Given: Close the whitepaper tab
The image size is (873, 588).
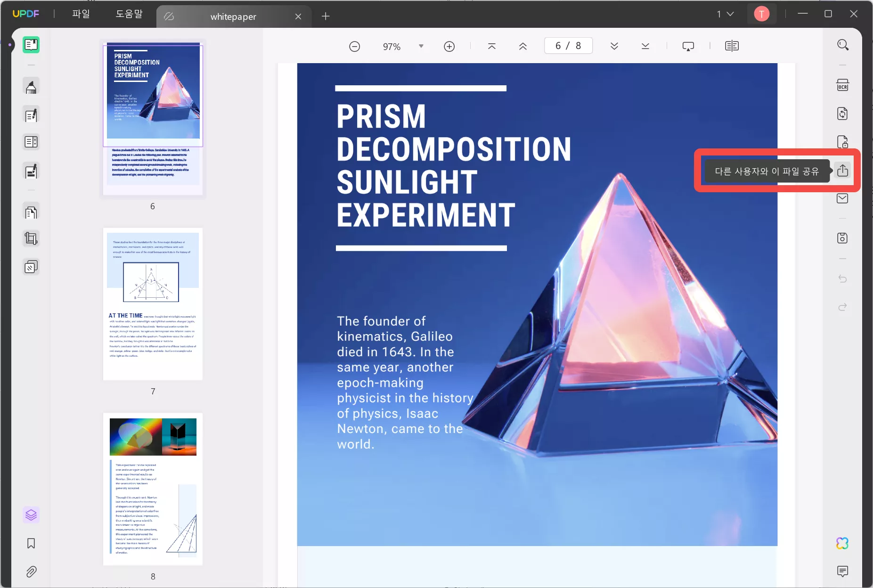Looking at the screenshot, I should 298,16.
